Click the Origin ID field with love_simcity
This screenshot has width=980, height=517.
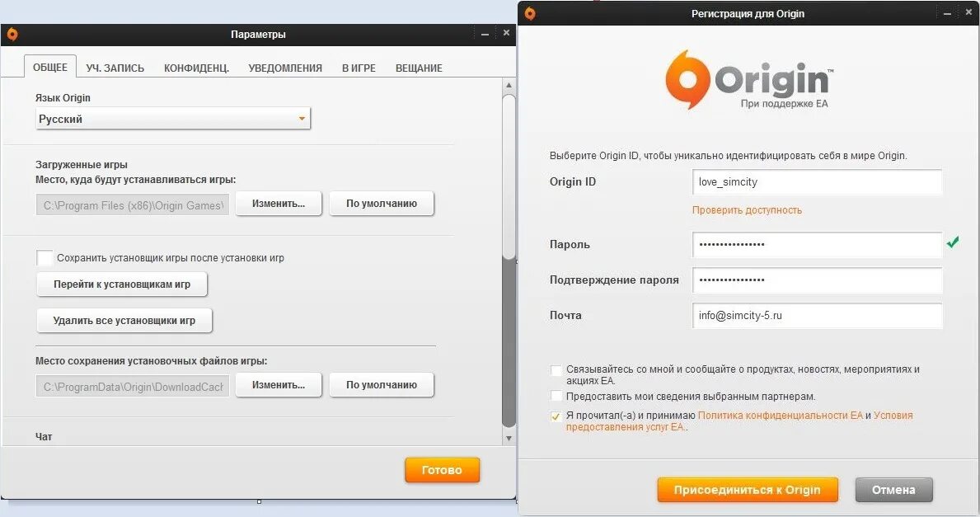(x=817, y=182)
